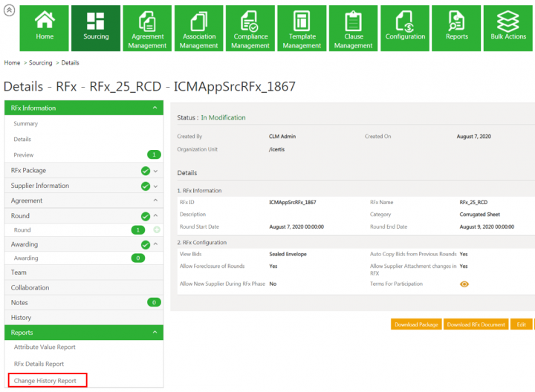This screenshot has width=535, height=392.
Task: Open the Association Management tile
Action: 199,28
